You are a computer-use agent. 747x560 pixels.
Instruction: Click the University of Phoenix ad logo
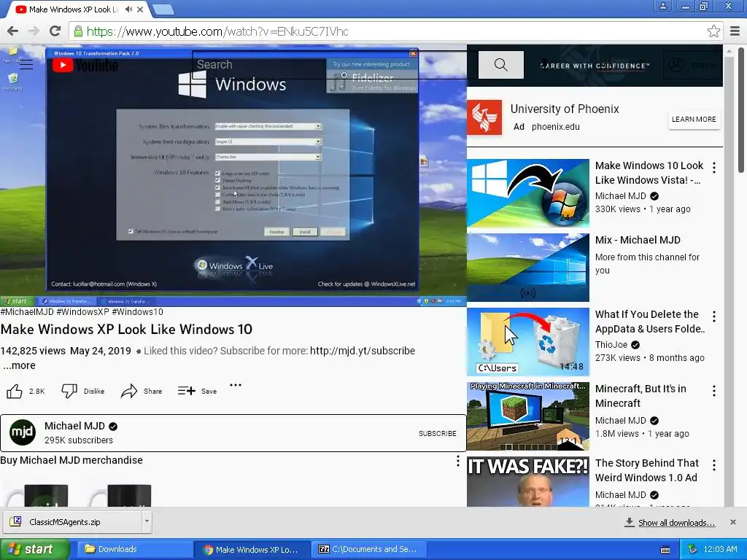484,117
